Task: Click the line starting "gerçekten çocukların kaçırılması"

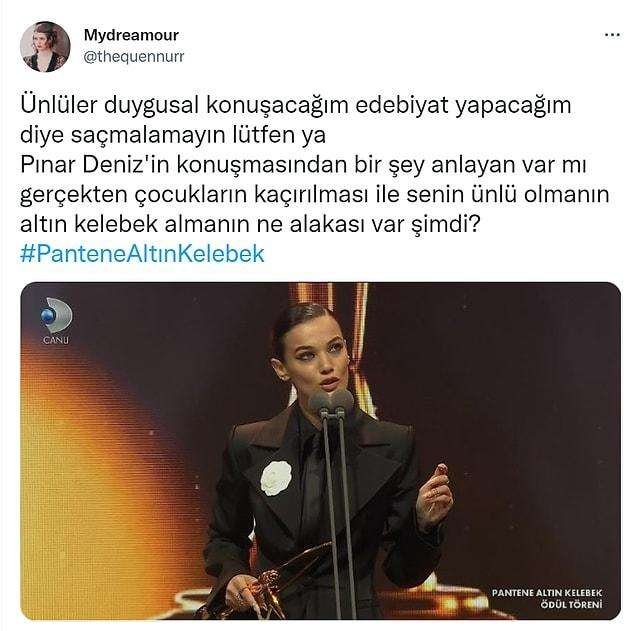Action: [x=314, y=194]
